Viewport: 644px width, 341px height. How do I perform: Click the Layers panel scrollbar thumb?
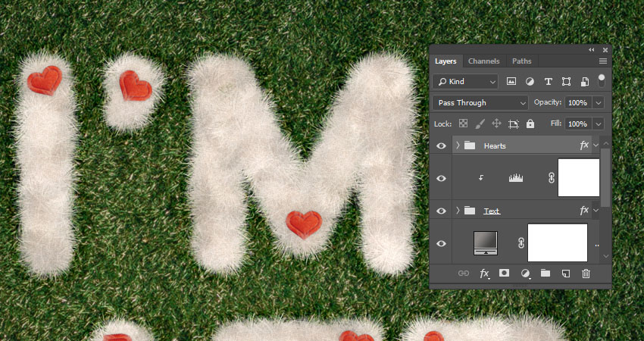coord(605,177)
